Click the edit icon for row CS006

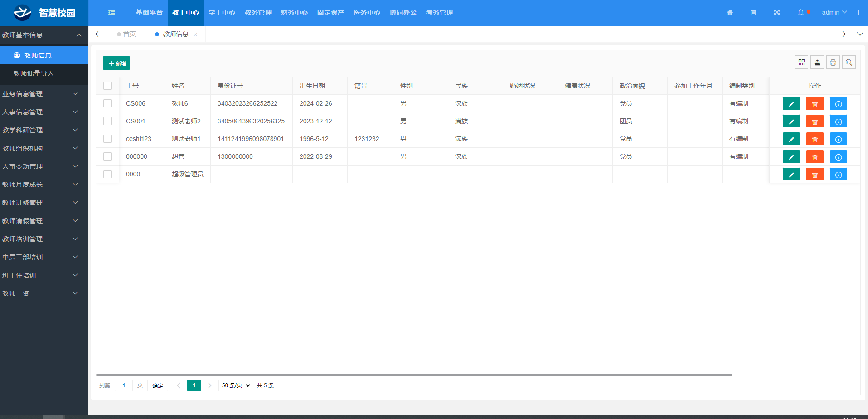point(791,104)
